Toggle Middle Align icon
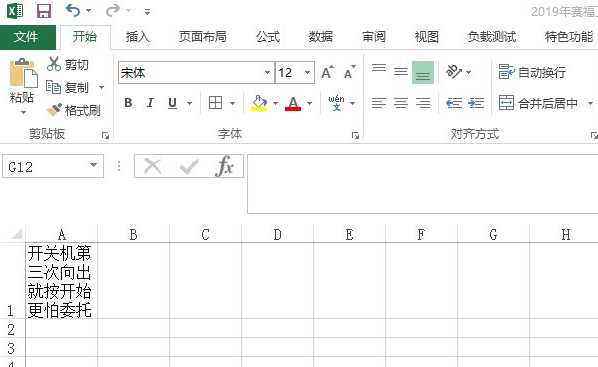The width and height of the screenshot is (598, 367). click(x=401, y=72)
